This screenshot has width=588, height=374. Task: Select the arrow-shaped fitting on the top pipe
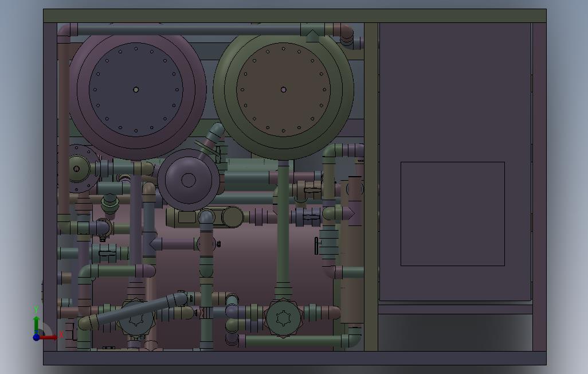pos(312,36)
